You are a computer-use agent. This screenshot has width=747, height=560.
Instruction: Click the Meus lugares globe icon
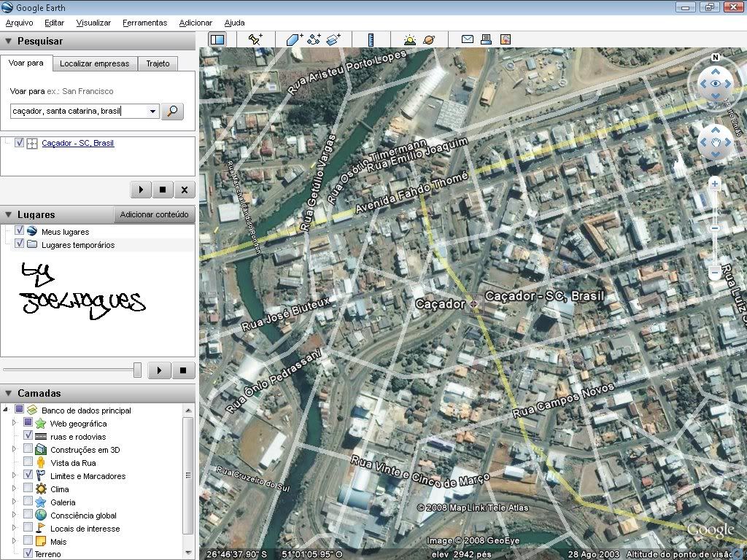[x=32, y=231]
